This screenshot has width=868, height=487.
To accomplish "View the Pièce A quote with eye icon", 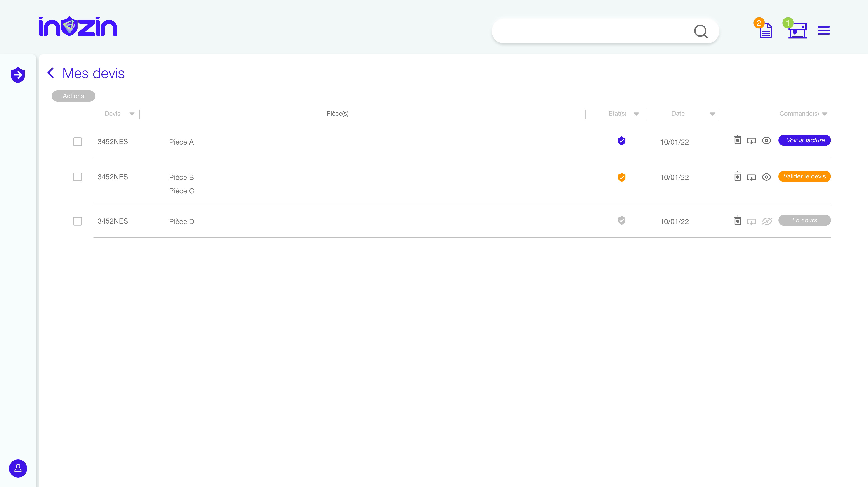I will click(x=766, y=140).
